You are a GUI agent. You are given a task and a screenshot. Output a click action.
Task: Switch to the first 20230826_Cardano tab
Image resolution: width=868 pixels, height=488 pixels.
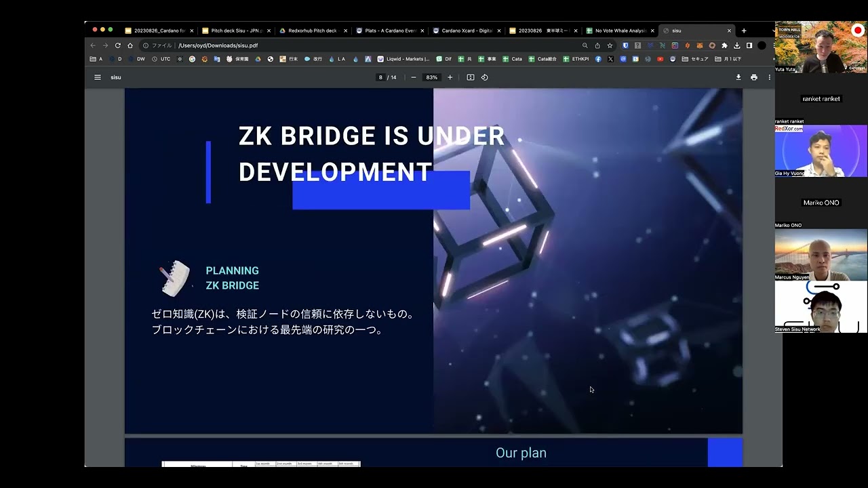click(159, 30)
